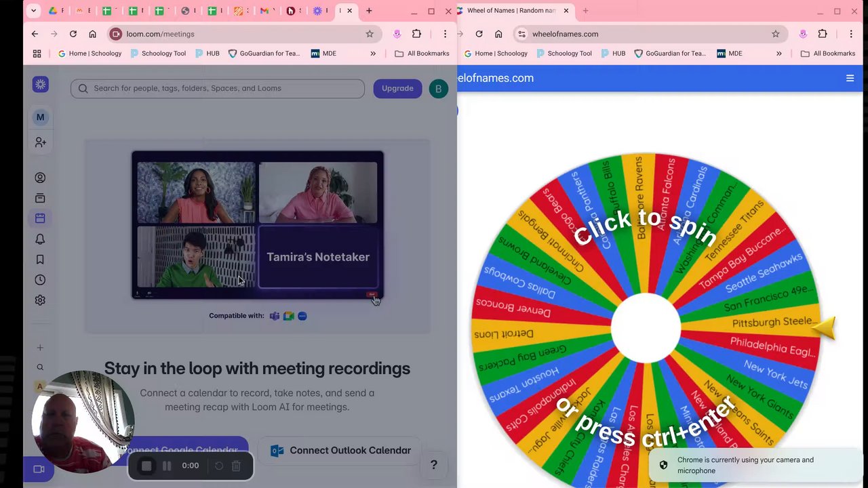Open Schoology Tool bookmark in Loom window
This screenshot has width=868, height=488.
coord(158,54)
